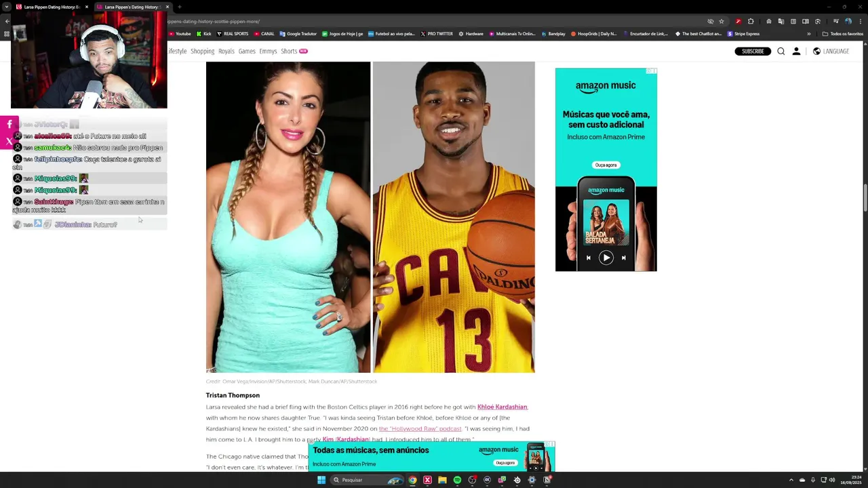Click Ouça agora in sidebar Amazon ad
Screen dimensions: 868x488
606,165
